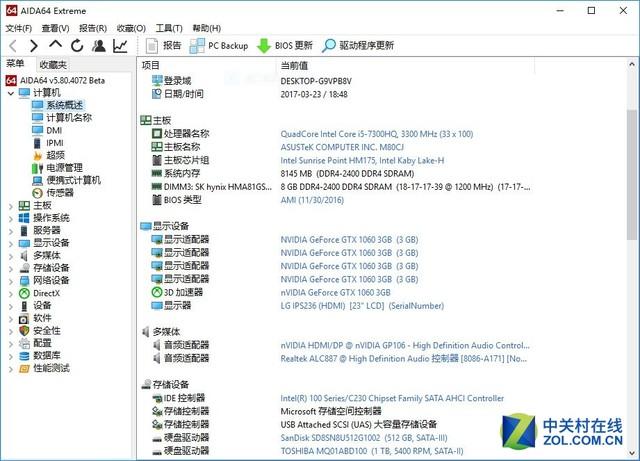This screenshot has width=640, height=461.
Task: Open the 文件(F) menu
Action: [x=19, y=28]
